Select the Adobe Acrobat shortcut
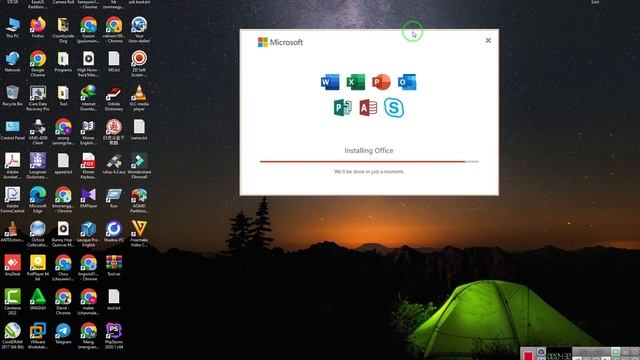Image resolution: width=640 pixels, height=360 pixels. [x=13, y=166]
